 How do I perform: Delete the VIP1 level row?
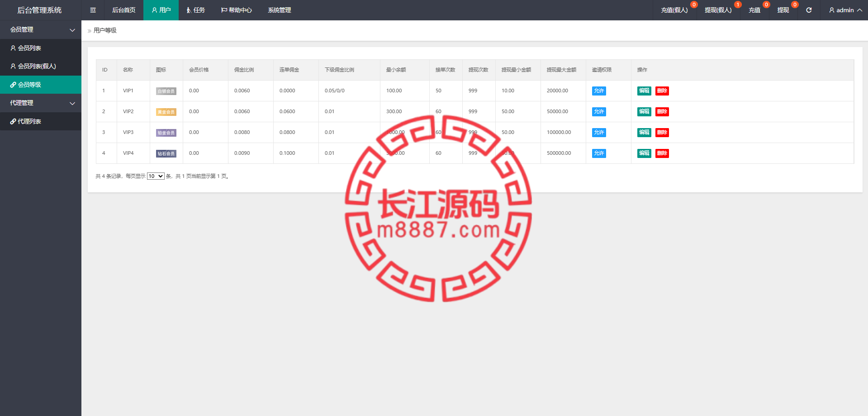(662, 91)
